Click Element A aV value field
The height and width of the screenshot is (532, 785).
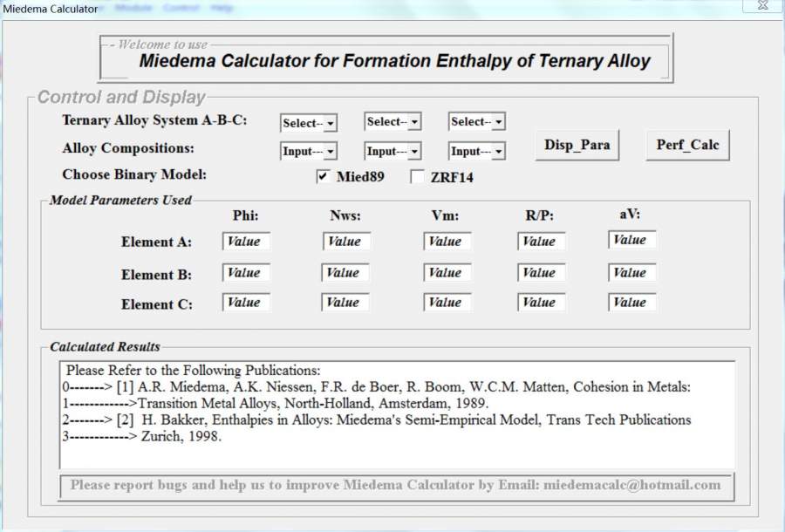pos(631,240)
